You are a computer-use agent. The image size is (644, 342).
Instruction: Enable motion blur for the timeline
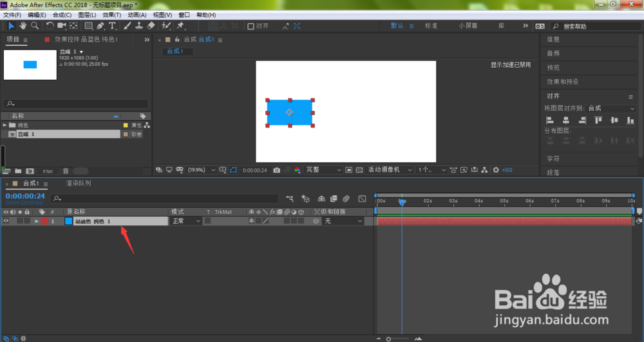pos(346,199)
